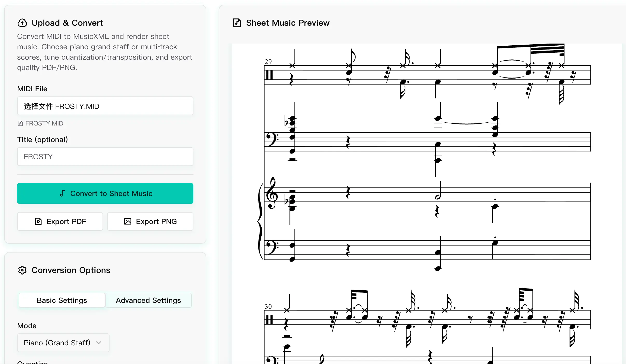Click the Sheet Music Preview heading
The image size is (626, 364).
pyautogui.click(x=288, y=23)
